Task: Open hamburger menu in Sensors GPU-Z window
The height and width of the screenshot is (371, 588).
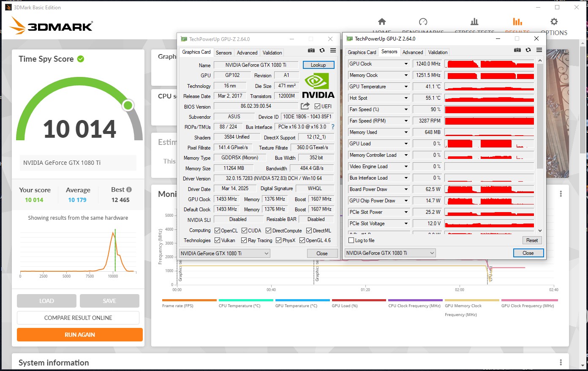Action: (x=539, y=50)
